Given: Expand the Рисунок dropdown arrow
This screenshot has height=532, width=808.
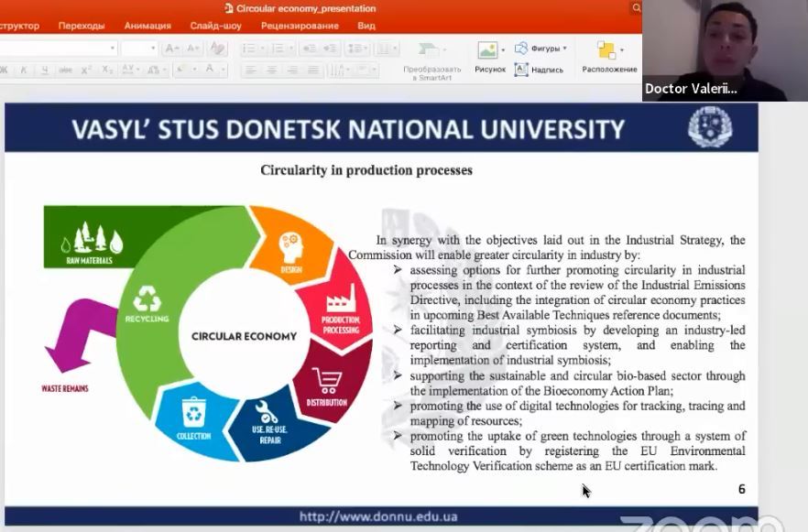Looking at the screenshot, I should [503, 50].
